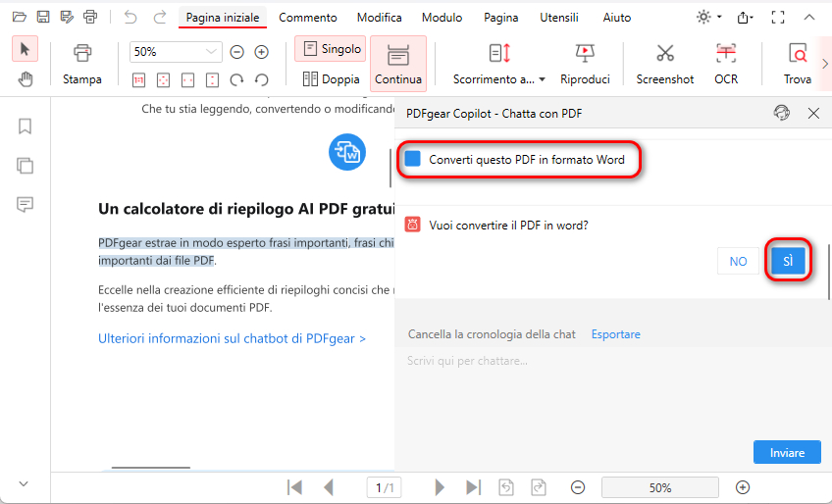Switch to the Commento tab
The width and height of the screenshot is (832, 504).
(x=308, y=18)
